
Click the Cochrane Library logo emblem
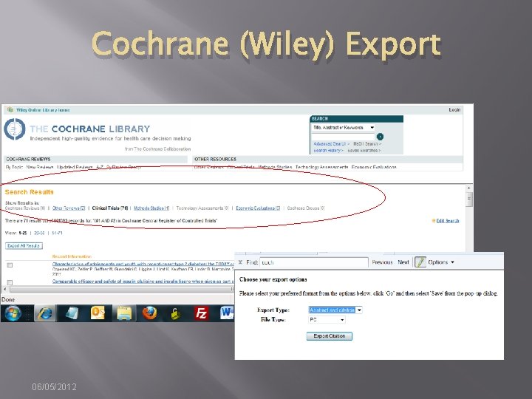14,129
